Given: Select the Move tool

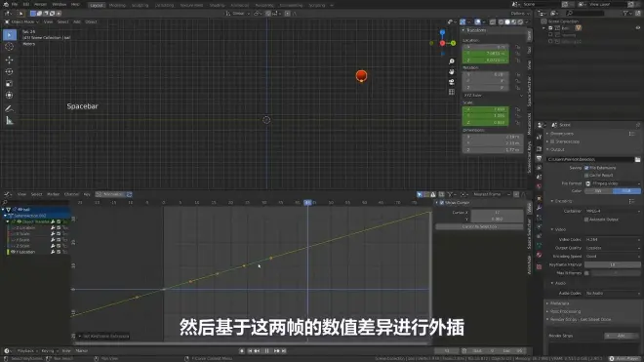Looking at the screenshot, I should click(x=9, y=60).
